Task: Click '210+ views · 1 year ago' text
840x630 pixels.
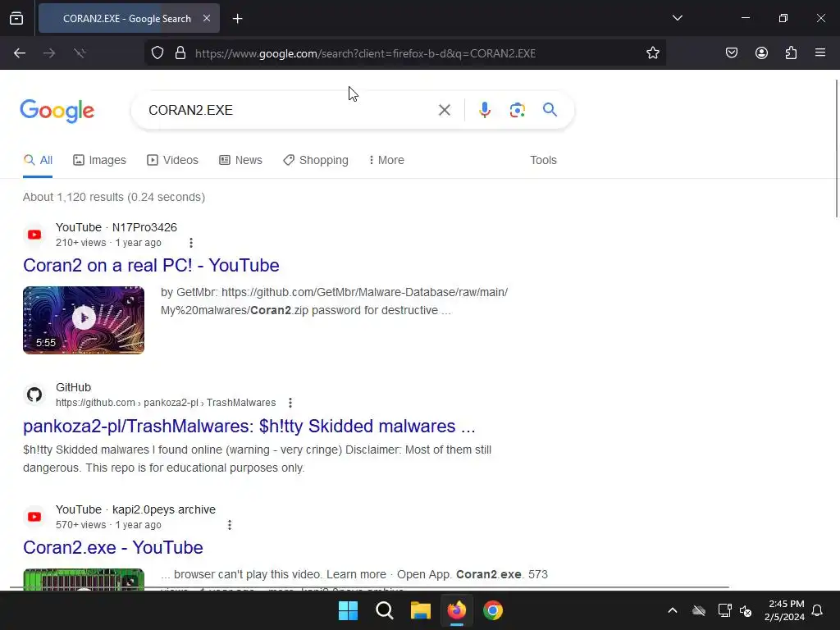Action: pyautogui.click(x=108, y=243)
